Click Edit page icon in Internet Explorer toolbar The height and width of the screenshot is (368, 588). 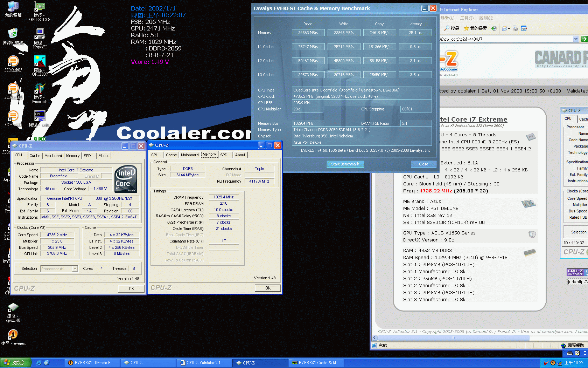point(524,28)
